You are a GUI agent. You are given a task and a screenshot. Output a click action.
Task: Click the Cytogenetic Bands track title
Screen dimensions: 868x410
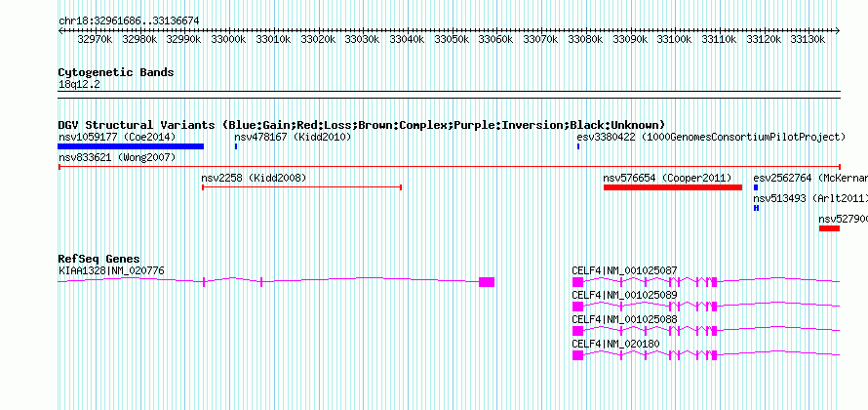tap(116, 72)
